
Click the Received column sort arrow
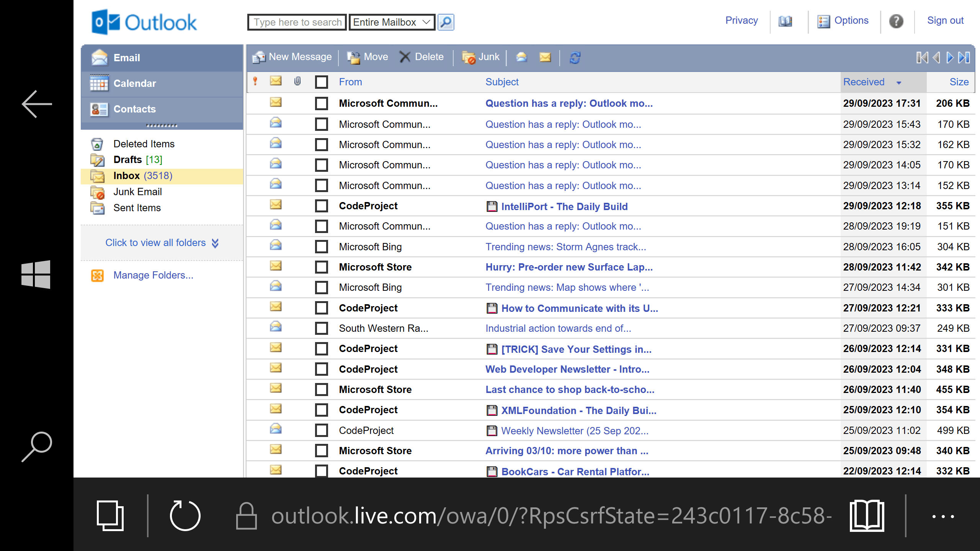899,83
